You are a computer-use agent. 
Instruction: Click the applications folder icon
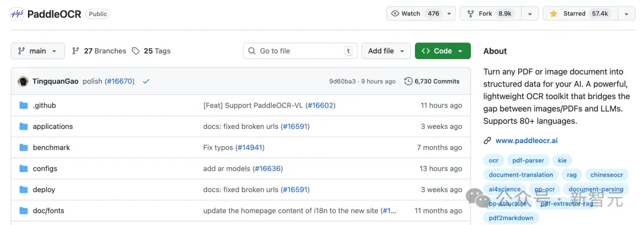23,127
